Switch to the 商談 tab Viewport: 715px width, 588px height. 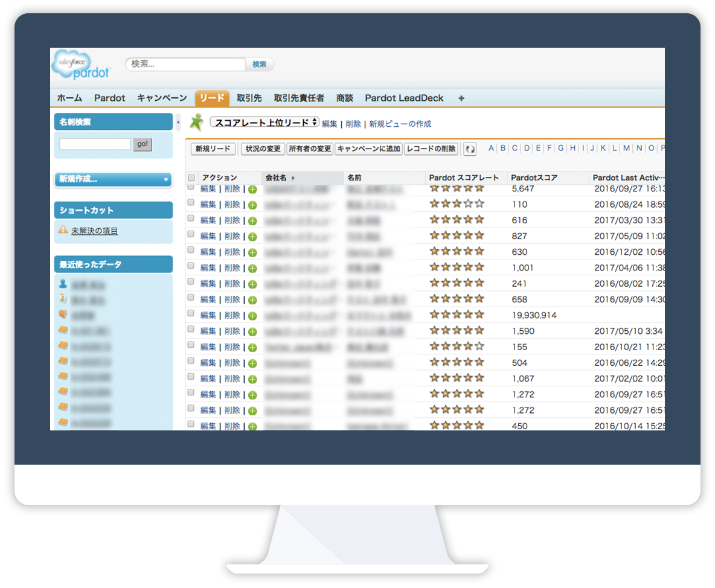[345, 98]
